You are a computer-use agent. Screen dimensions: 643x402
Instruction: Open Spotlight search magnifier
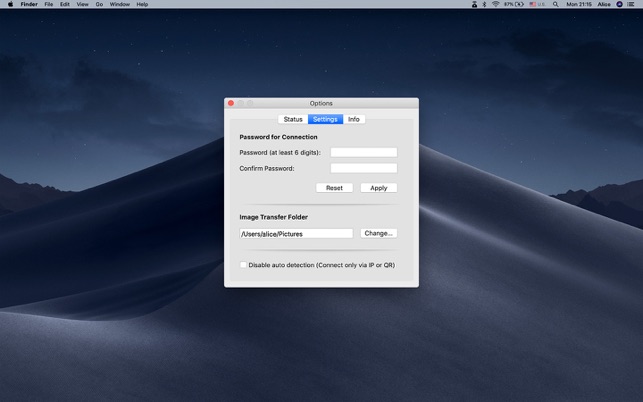(x=556, y=4)
